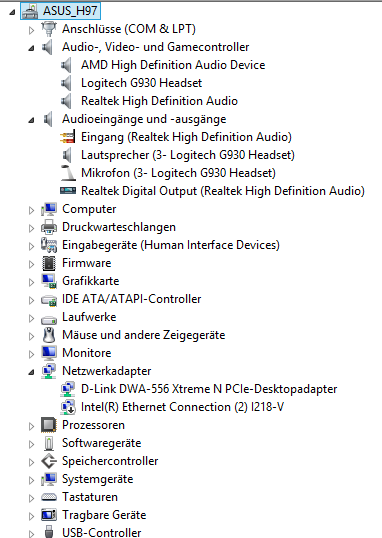This screenshot has height=538, width=382.
Task: Click the Tastaturen keyboard icon
Action: [x=49, y=497]
